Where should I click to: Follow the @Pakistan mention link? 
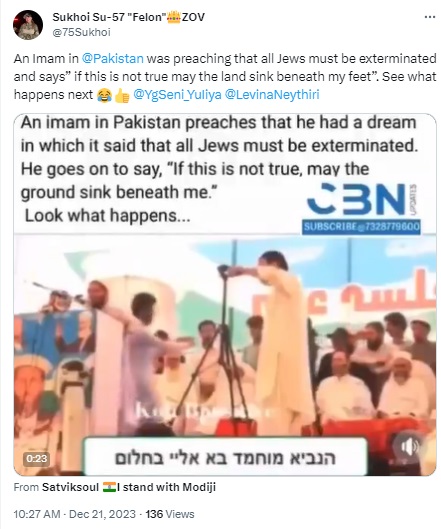(113, 59)
